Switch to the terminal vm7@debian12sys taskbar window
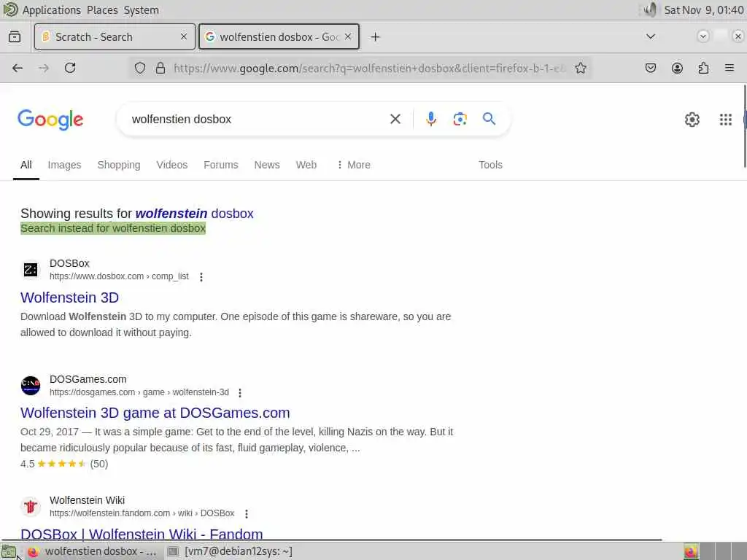The image size is (747, 560). point(230,552)
